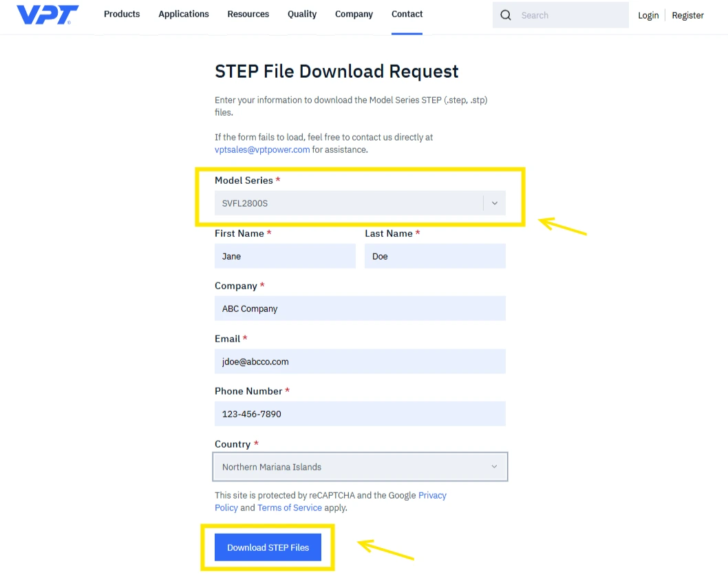The height and width of the screenshot is (575, 728).
Task: Open the Applications menu
Action: point(183,14)
